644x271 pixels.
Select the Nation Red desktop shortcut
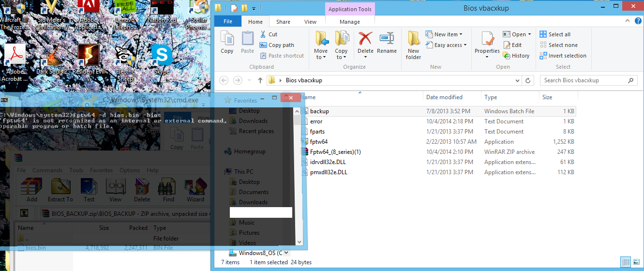pos(162,11)
